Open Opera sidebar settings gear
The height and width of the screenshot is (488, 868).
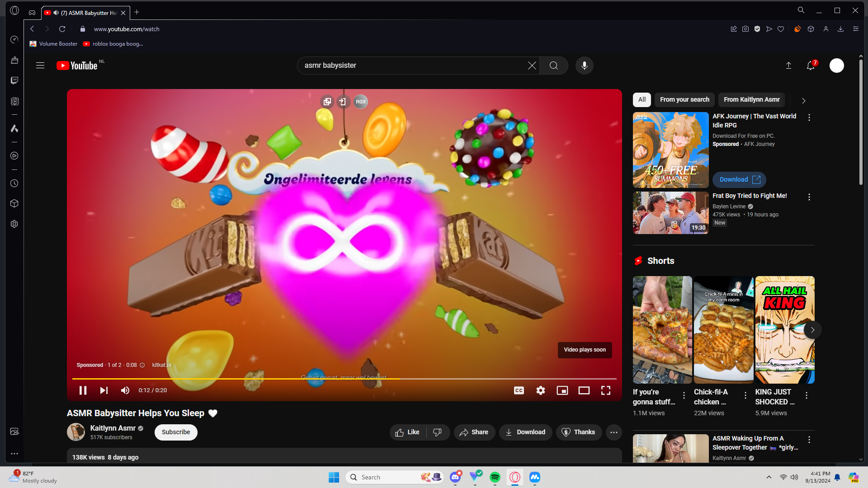point(14,224)
